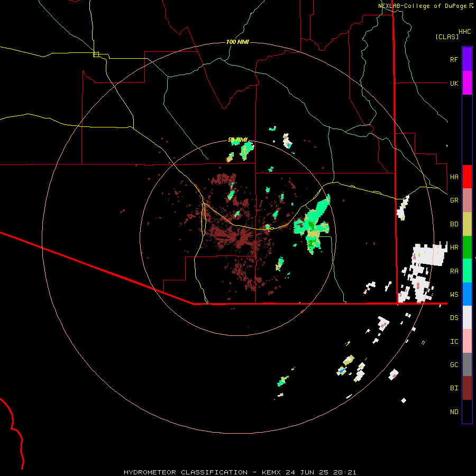Click the RF legend label
The image size is (476, 476).
click(x=454, y=59)
